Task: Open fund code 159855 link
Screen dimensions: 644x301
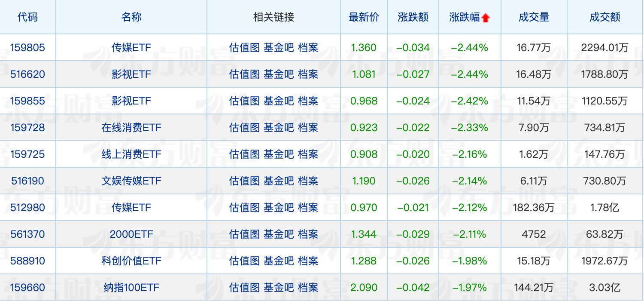Action: 27,101
